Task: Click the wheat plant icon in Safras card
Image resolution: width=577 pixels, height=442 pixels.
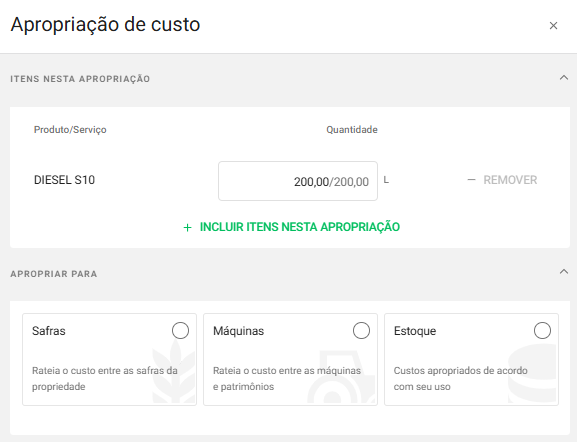Action: (174, 371)
